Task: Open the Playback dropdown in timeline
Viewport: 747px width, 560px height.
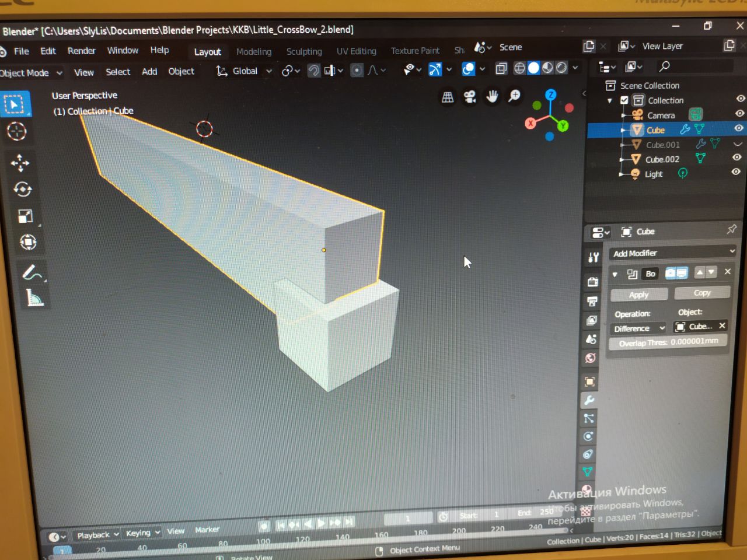Action: (x=97, y=534)
